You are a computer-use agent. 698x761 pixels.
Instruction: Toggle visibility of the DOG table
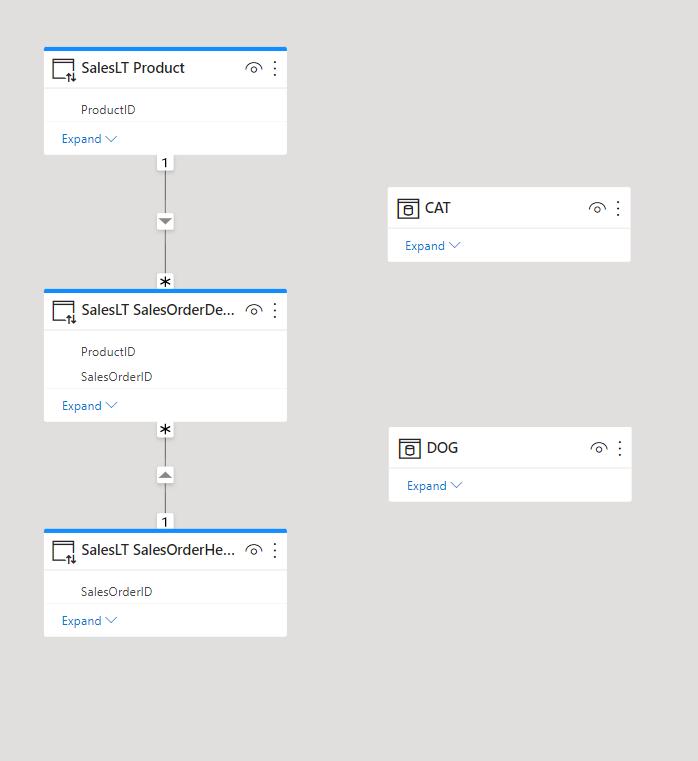(x=599, y=448)
